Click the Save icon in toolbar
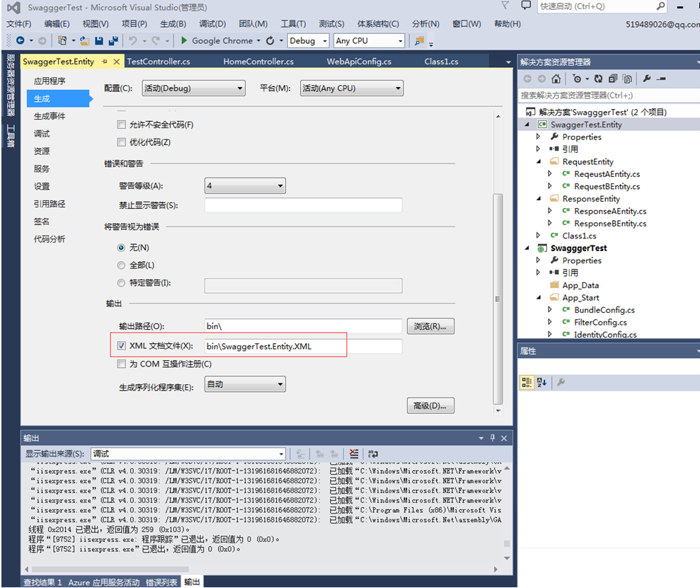Viewport: 700px width, 588px height. 99,40
